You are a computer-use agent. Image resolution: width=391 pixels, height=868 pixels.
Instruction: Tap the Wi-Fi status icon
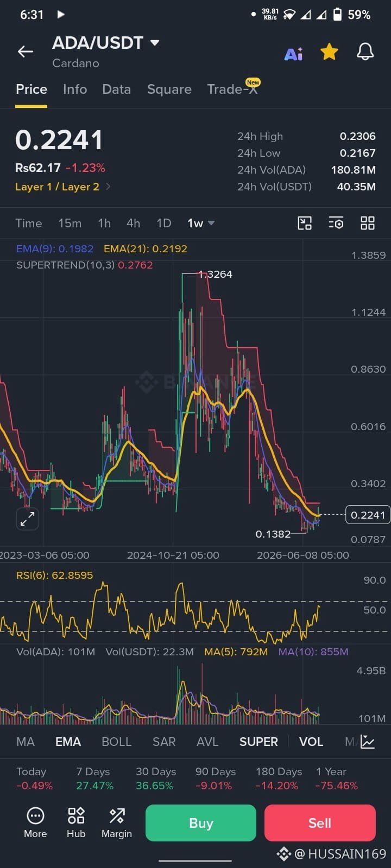coord(289,15)
